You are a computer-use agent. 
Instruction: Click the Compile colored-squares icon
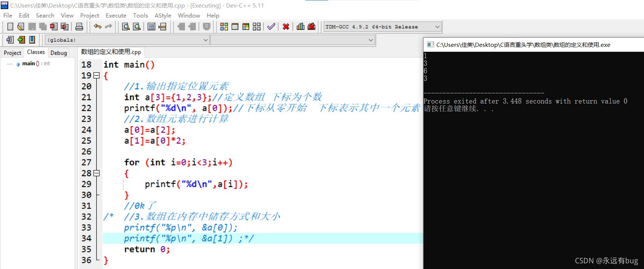[x=224, y=26]
